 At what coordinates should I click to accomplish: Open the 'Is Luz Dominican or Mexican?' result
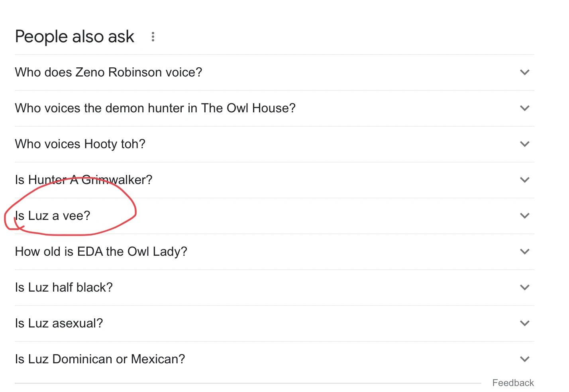click(x=100, y=359)
